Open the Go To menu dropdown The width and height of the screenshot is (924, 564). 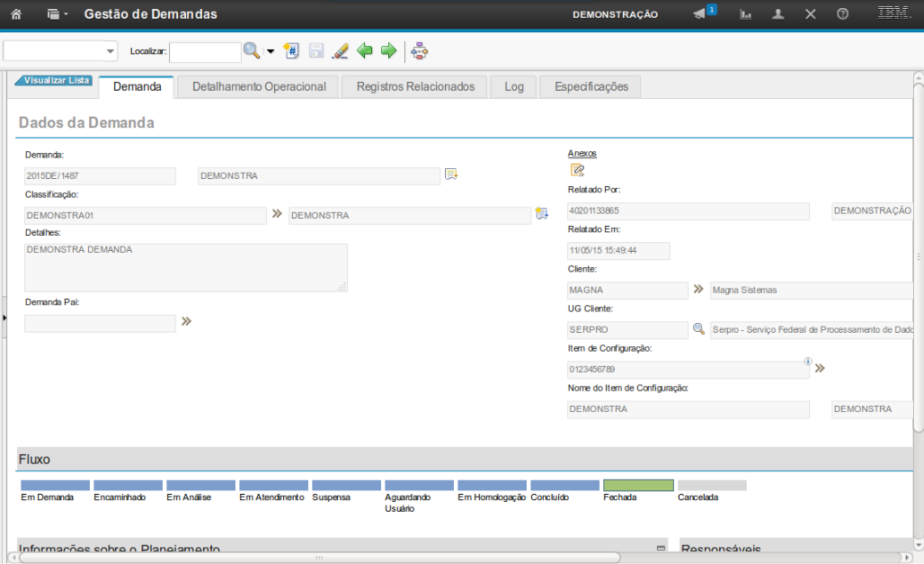pos(58,14)
